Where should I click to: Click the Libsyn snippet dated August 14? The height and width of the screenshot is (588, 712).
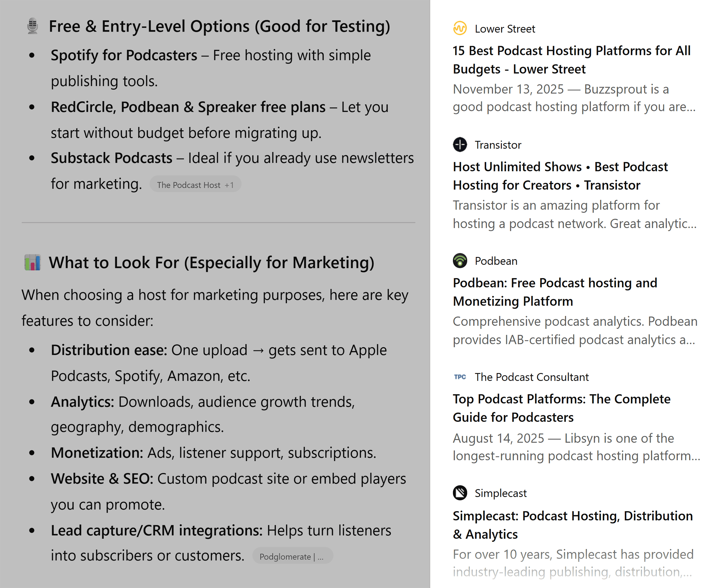click(576, 447)
